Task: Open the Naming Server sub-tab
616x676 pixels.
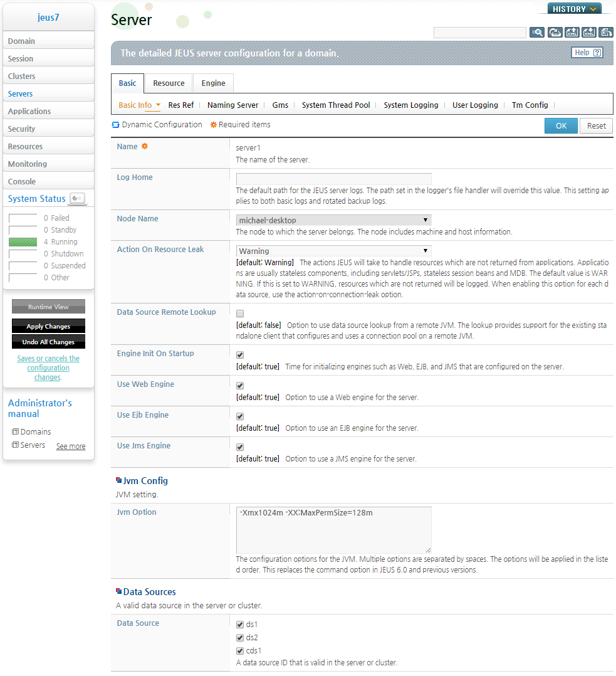Action: (x=232, y=105)
